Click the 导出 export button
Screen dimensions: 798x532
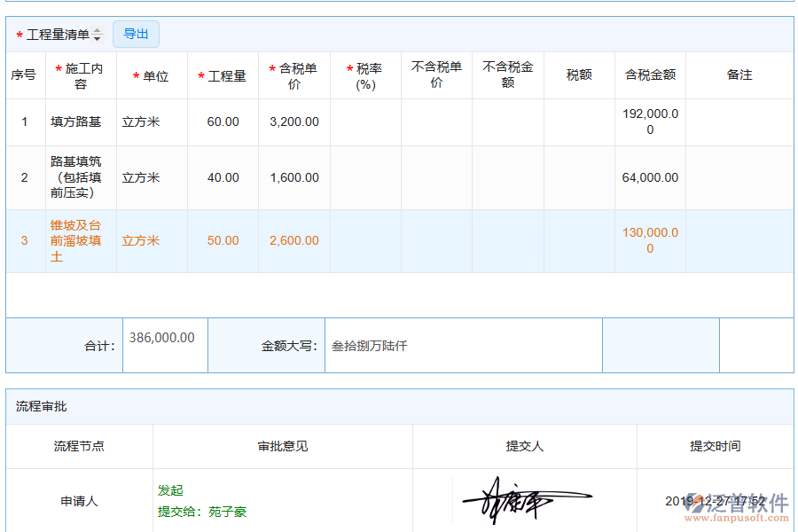click(x=136, y=34)
